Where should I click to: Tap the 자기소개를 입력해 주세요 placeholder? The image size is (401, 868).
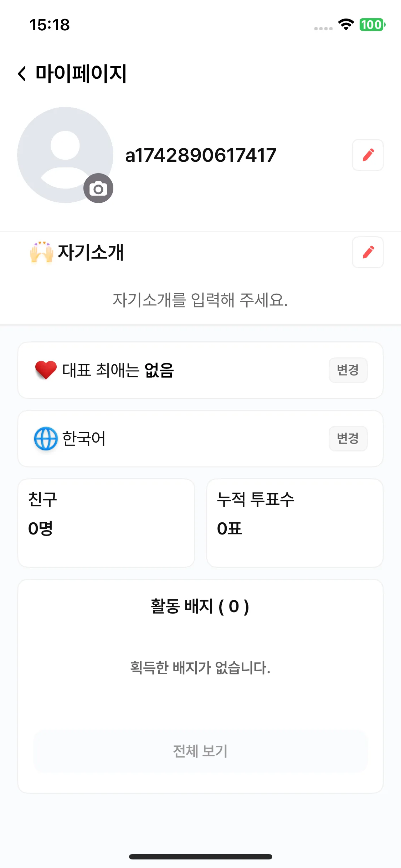click(x=200, y=300)
